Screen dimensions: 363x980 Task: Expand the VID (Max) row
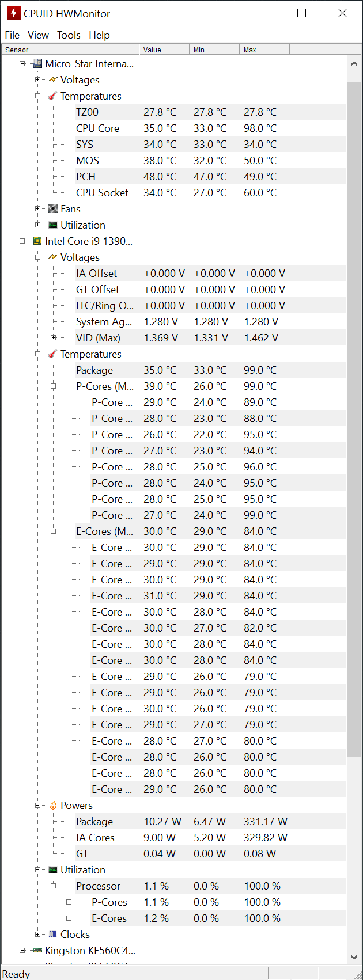pos(53,338)
